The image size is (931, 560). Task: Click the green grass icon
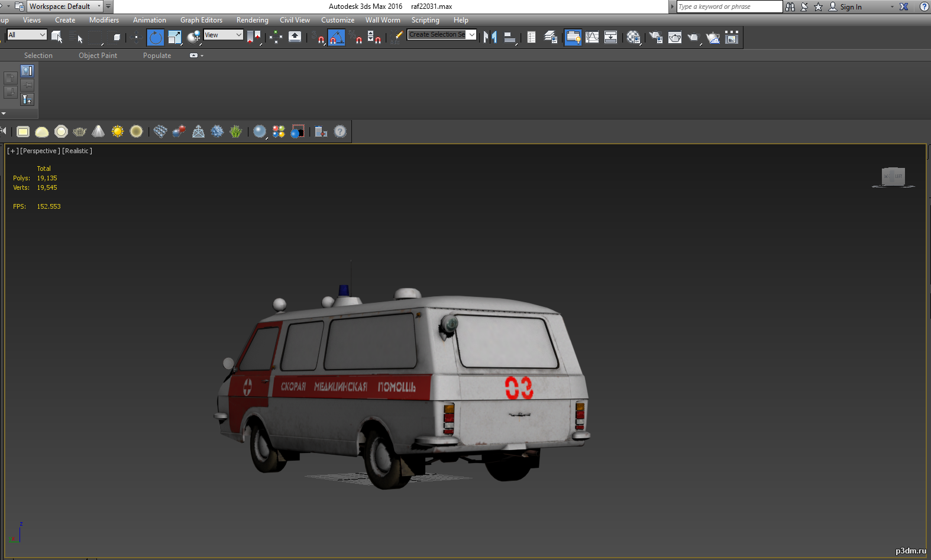click(x=236, y=131)
